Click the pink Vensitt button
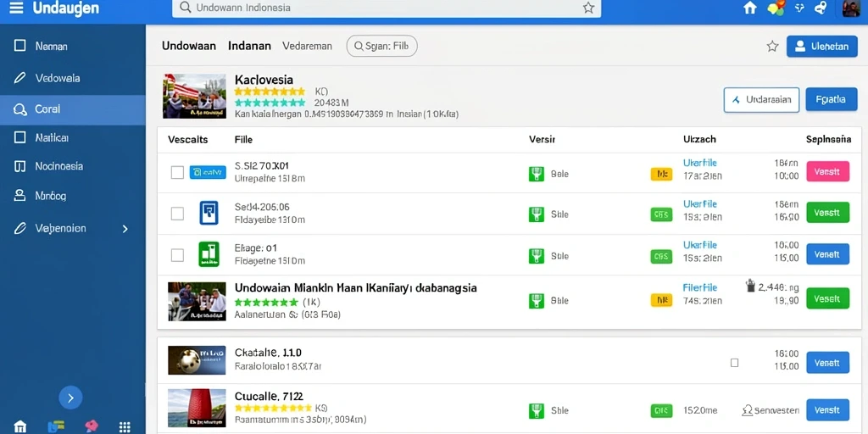This screenshot has height=434, width=868. 827,171
